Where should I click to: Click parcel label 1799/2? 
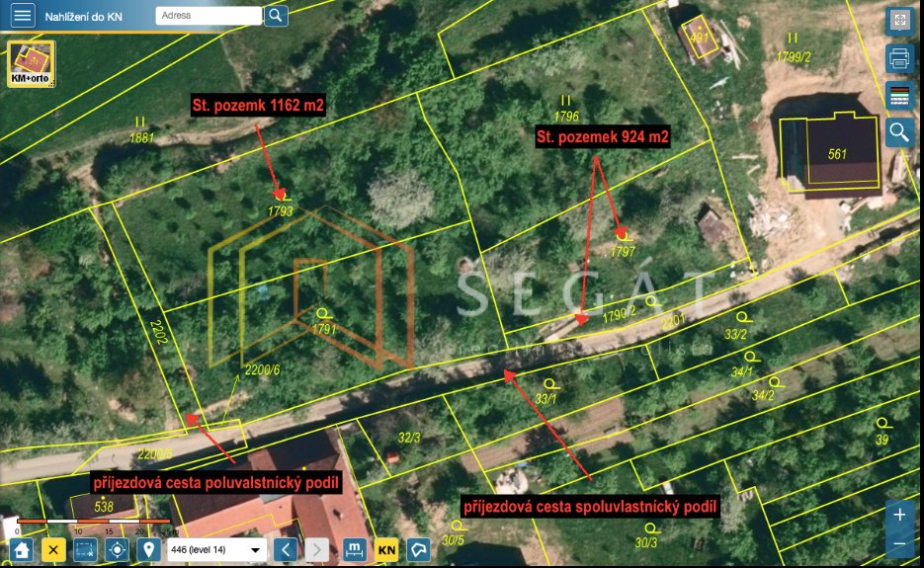794,56
